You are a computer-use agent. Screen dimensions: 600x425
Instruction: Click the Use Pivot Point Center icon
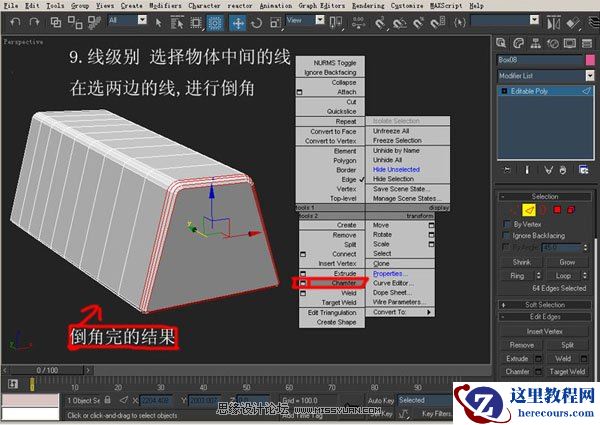click(336, 23)
